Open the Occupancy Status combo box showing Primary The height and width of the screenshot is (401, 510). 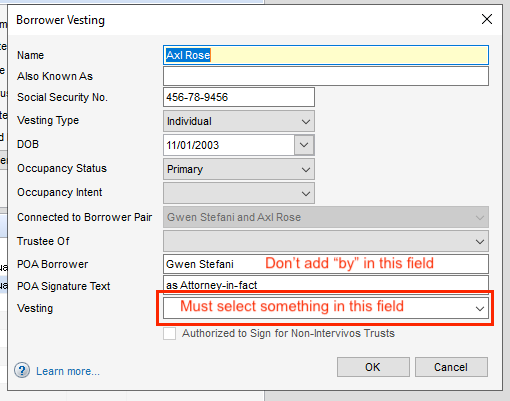coord(239,169)
